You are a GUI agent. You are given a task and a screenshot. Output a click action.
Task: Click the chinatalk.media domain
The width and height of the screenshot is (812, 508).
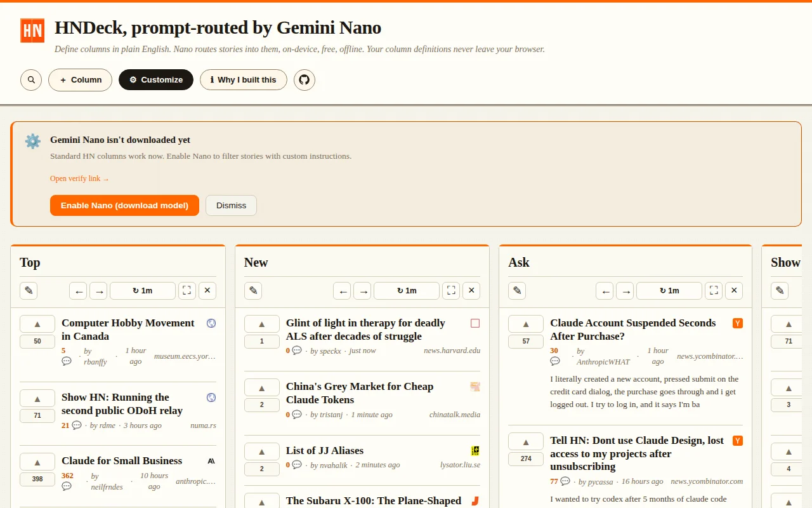[x=455, y=415]
